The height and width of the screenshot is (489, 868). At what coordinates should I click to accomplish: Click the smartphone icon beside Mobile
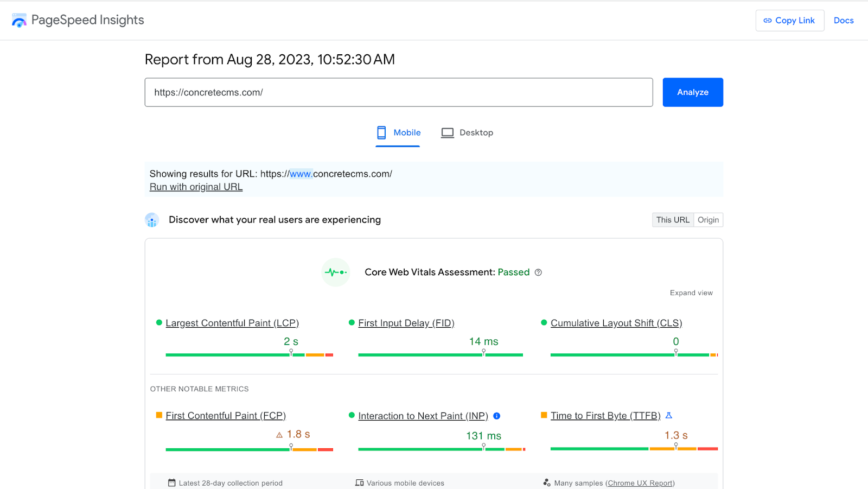click(x=381, y=132)
